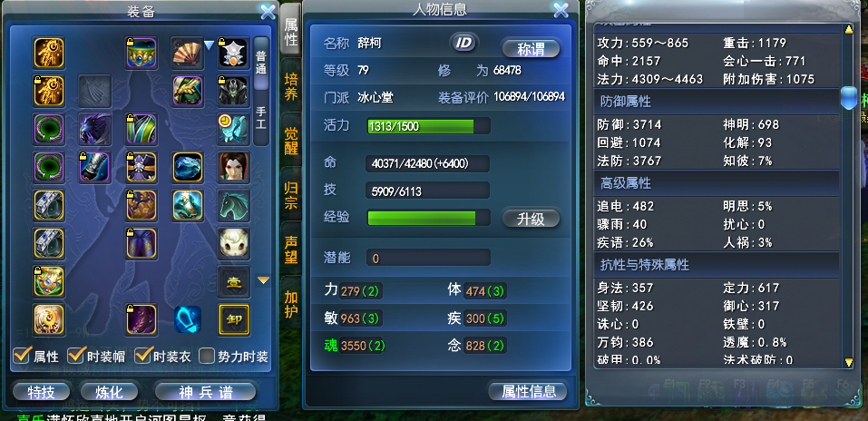Image resolution: width=868 pixels, height=421 pixels.
Task: Switch to the 培养 side tab
Action: 291,86
